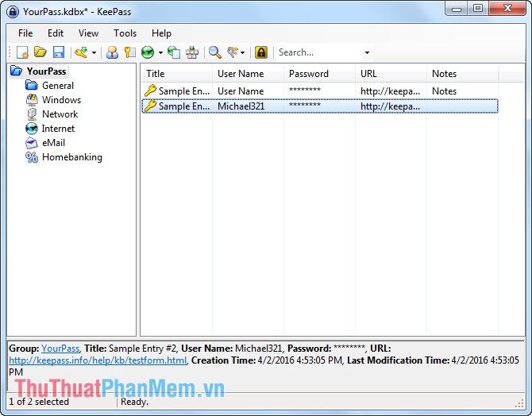Open the File menu
This screenshot has width=532, height=416.
(x=25, y=33)
